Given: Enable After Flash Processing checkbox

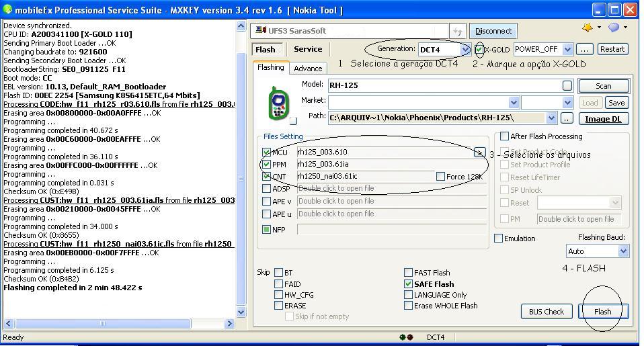Looking at the screenshot, I should click(504, 136).
